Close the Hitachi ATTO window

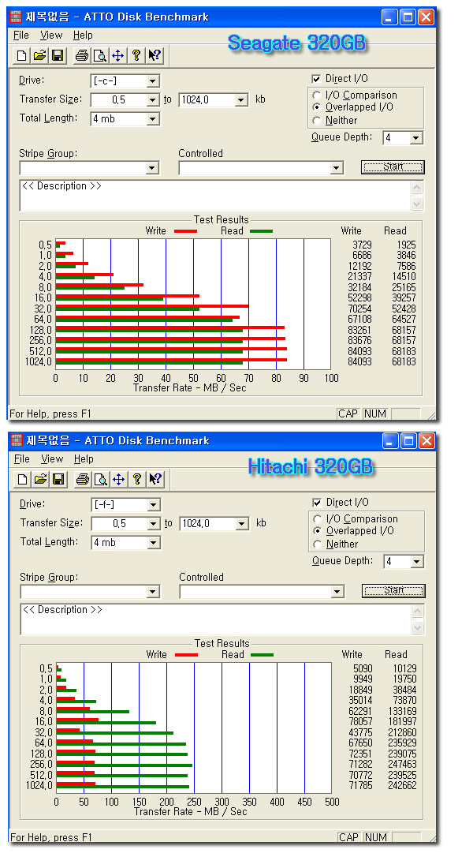[x=426, y=440]
